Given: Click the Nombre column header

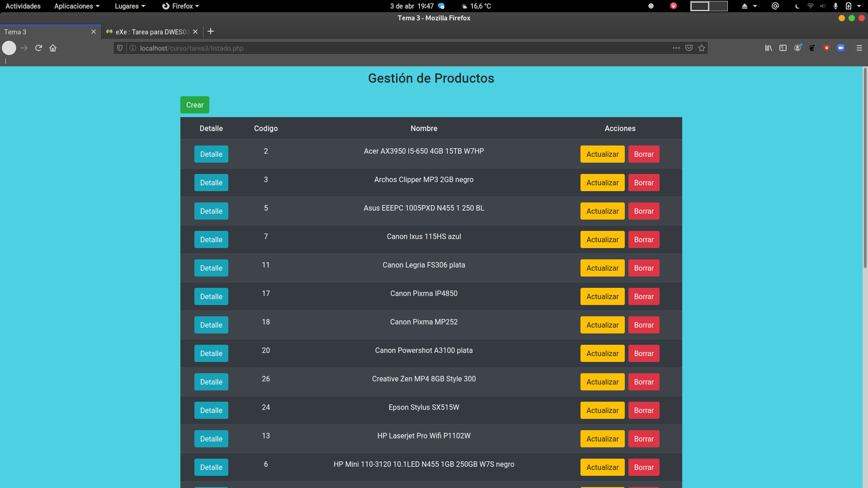Looking at the screenshot, I should (424, 128).
